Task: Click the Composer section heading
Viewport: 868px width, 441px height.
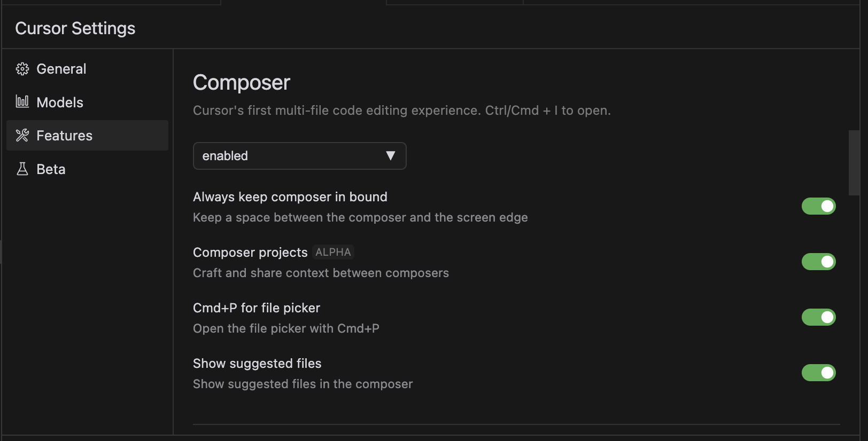Action: (x=241, y=82)
